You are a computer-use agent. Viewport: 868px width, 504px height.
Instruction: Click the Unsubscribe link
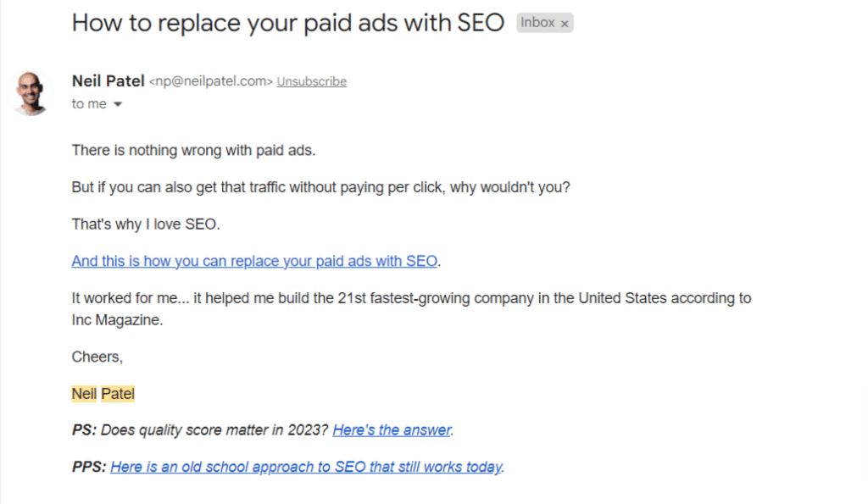[x=311, y=81]
